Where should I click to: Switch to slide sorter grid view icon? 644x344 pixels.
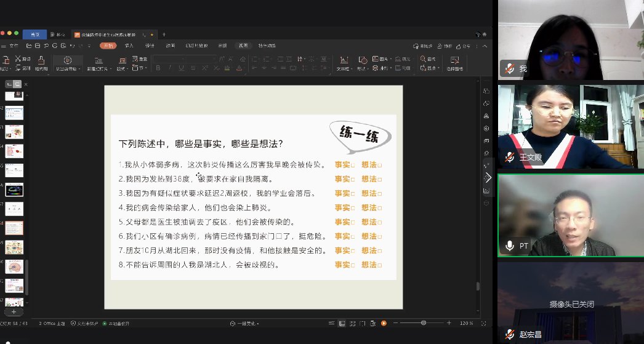click(352, 323)
